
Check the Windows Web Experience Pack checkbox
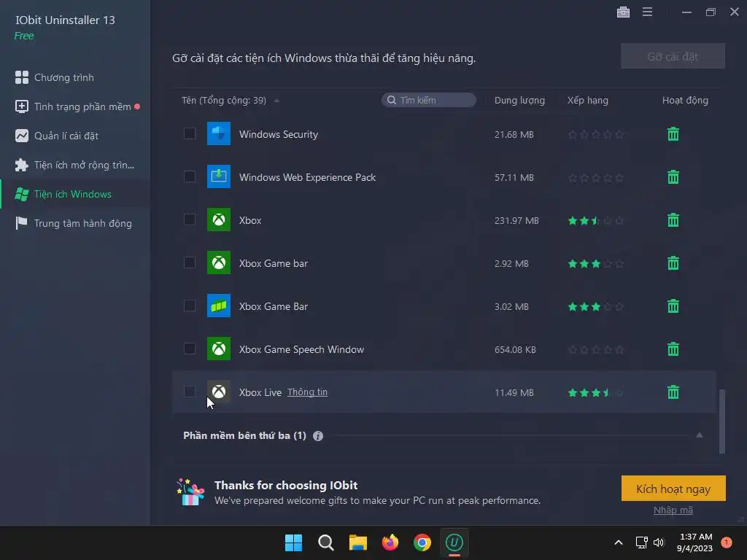(190, 176)
